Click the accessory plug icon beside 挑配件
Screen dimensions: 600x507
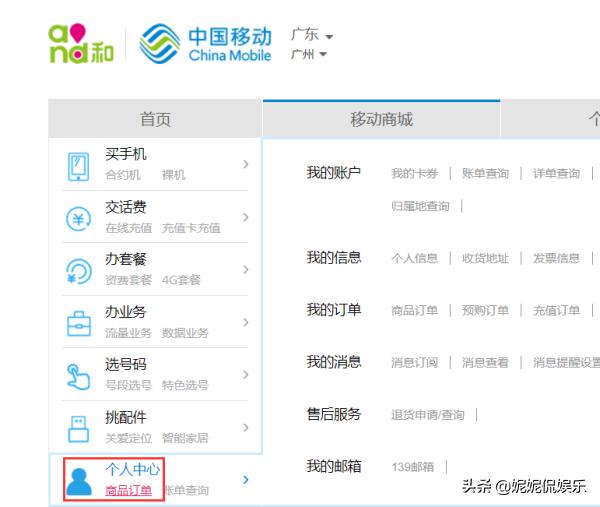click(x=78, y=429)
